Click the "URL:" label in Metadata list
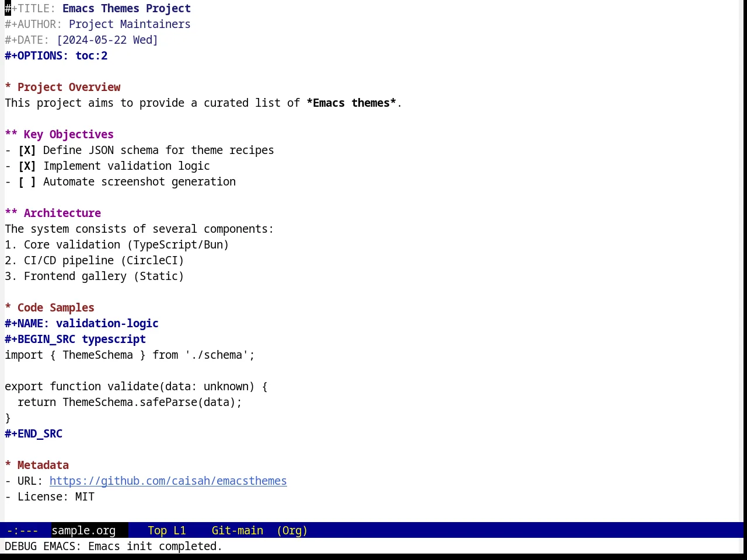The image size is (747, 560). (30, 481)
